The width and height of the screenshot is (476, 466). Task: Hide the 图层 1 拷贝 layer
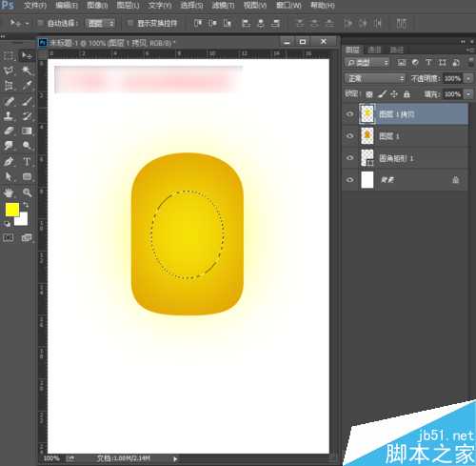click(x=349, y=114)
